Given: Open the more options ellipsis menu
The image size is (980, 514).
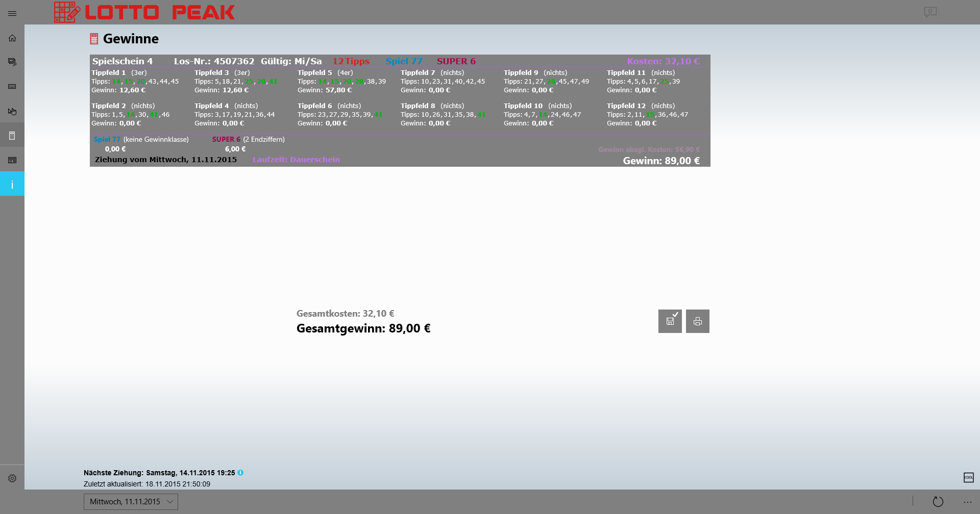Looking at the screenshot, I should [x=967, y=502].
